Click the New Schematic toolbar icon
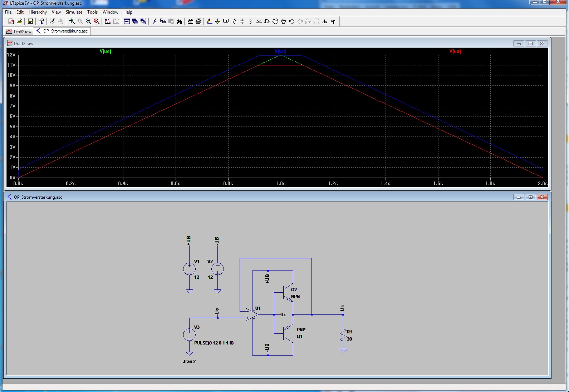This screenshot has height=392, width=569. [11, 21]
